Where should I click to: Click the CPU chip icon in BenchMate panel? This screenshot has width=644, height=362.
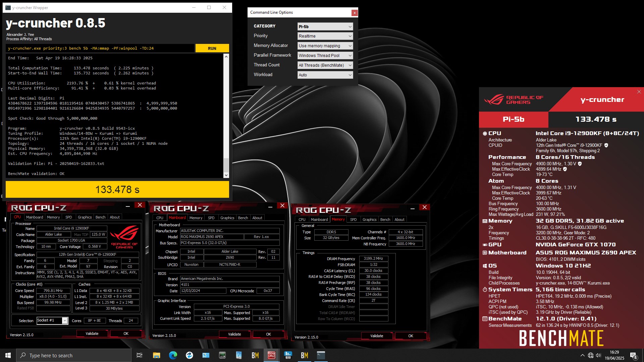[x=485, y=133]
